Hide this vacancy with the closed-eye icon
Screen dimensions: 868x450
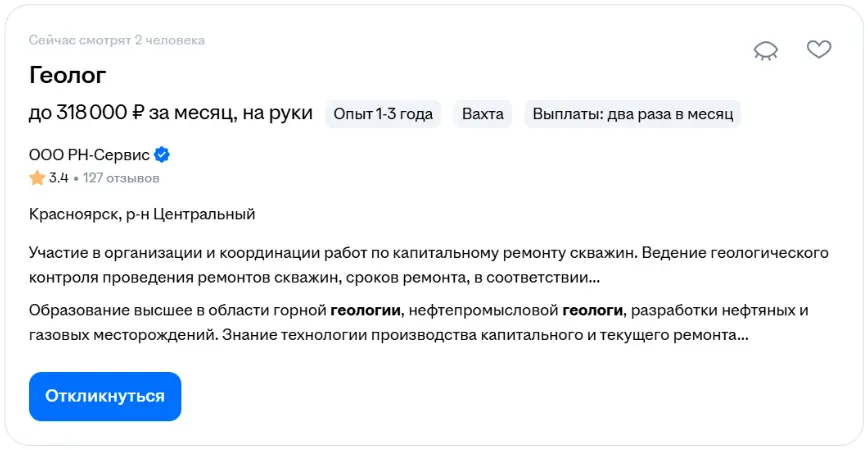pos(766,50)
